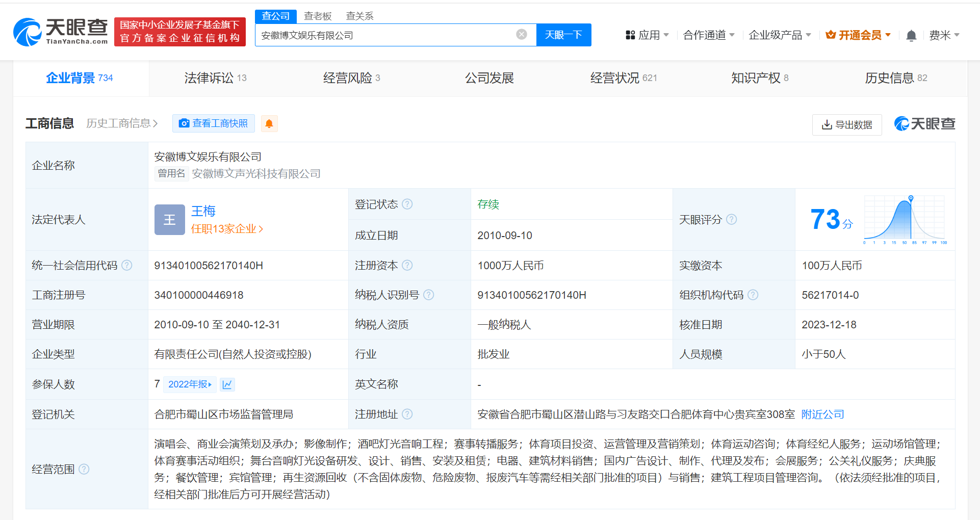Open the 费米 user account dropdown
Image resolution: width=980 pixels, height=520 pixels.
coord(944,35)
